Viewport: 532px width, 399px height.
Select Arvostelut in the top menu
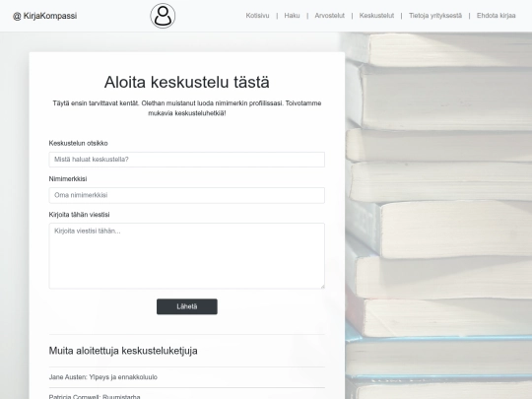point(329,16)
